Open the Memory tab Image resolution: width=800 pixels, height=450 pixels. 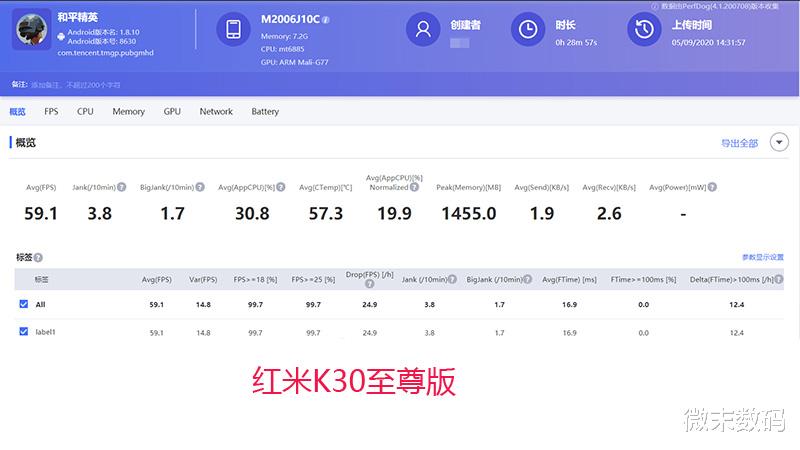[x=129, y=111]
